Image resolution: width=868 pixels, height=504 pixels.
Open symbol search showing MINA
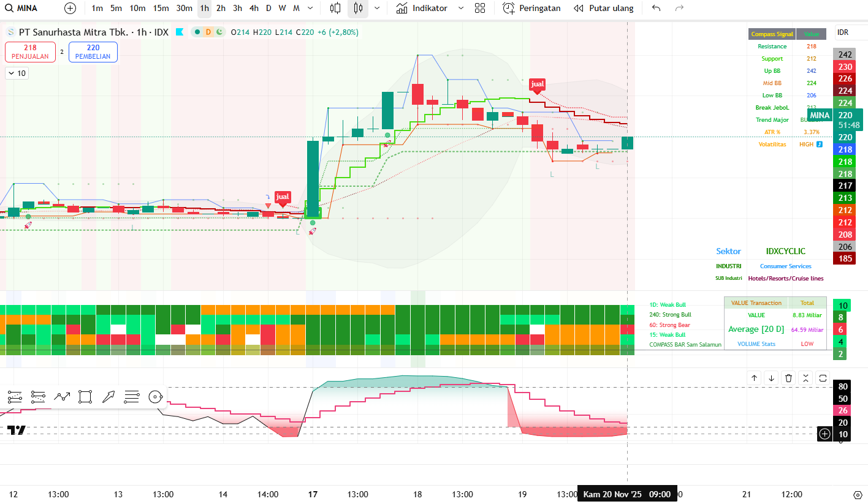coord(22,8)
